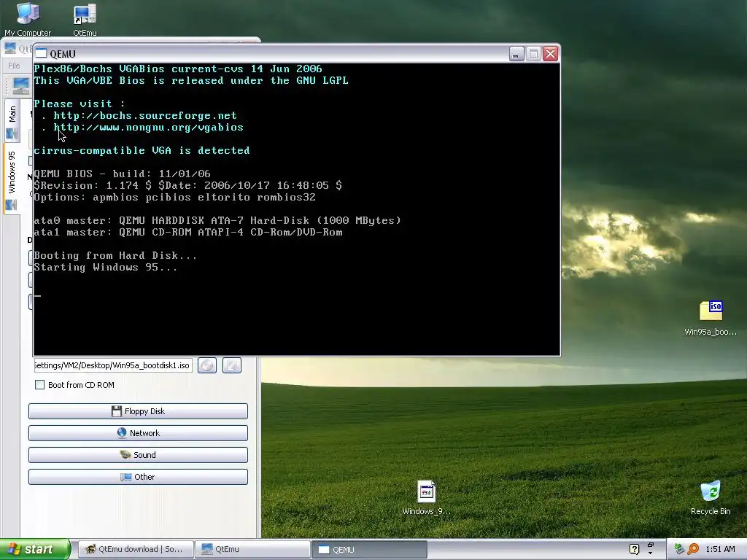Click the new machine computer icon in QtEmu toolbar
The height and width of the screenshot is (560, 747).
pyautogui.click(x=21, y=85)
